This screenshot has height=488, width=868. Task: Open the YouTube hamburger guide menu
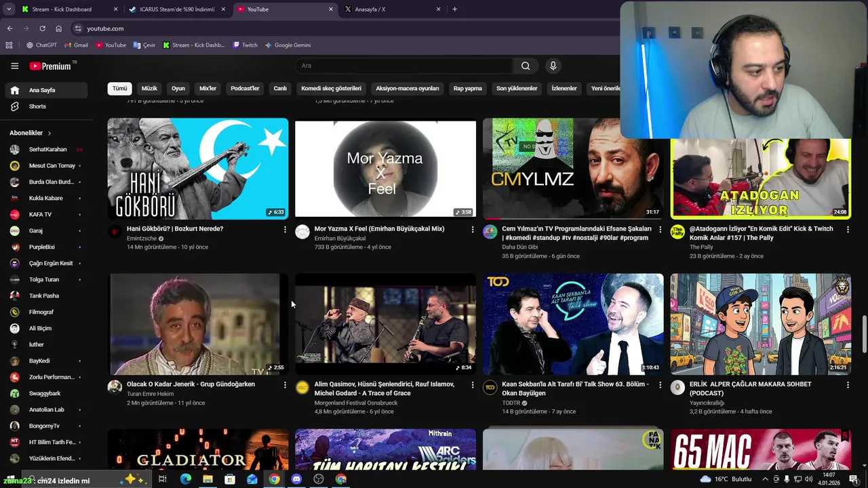pyautogui.click(x=14, y=66)
